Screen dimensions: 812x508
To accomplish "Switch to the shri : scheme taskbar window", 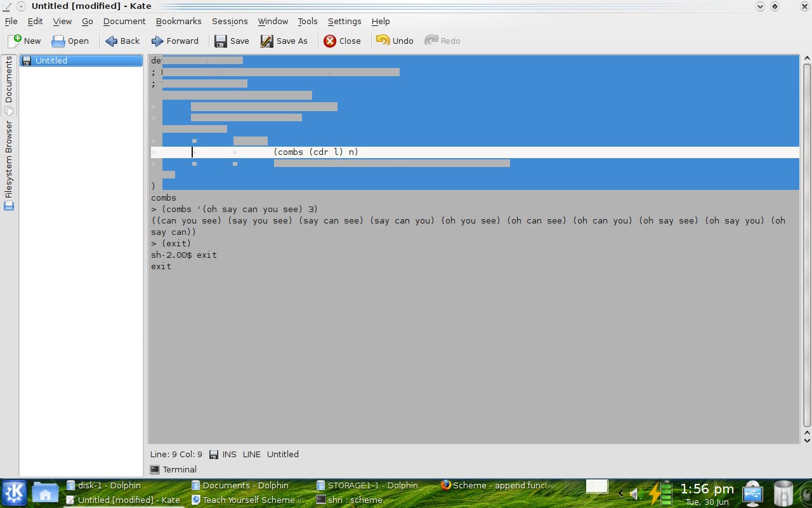I will pos(349,500).
